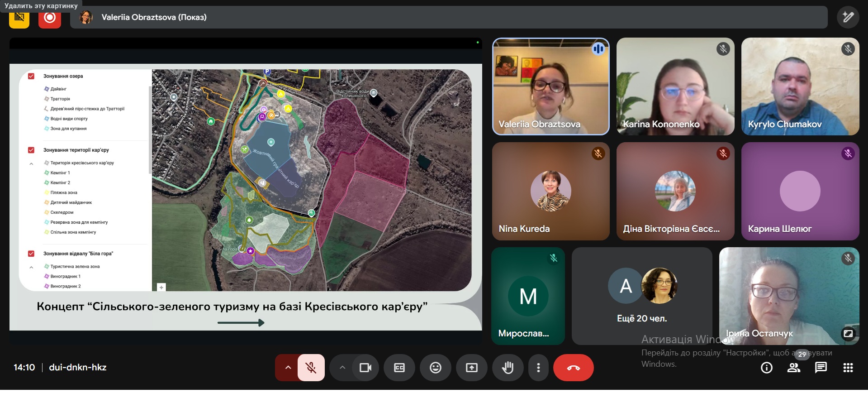Open meeting details info icon
This screenshot has width=868, height=393.
[767, 368]
